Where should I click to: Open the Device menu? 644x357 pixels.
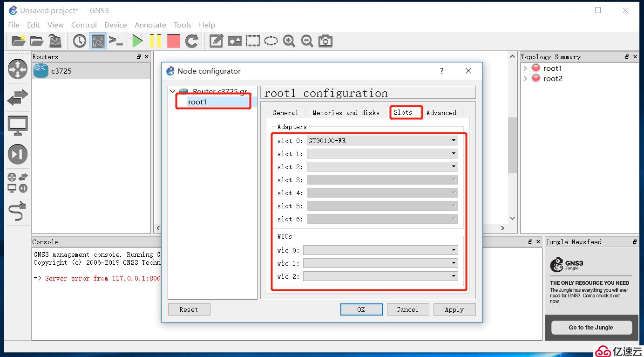[115, 25]
